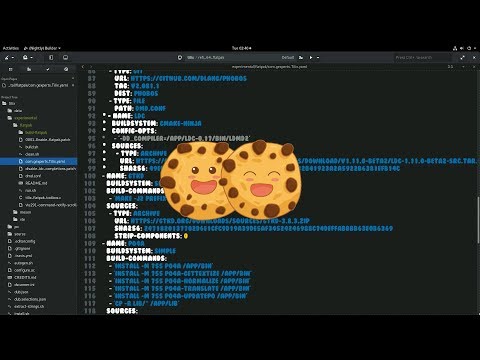Screen dimensions: 480x360
Task: Open .editorconfig file
Action: coord(22,241)
